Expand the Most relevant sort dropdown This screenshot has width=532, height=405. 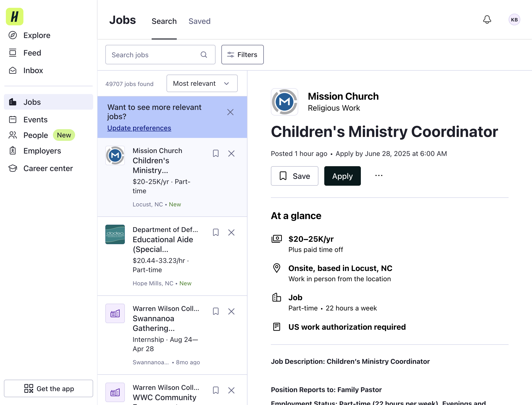point(202,83)
